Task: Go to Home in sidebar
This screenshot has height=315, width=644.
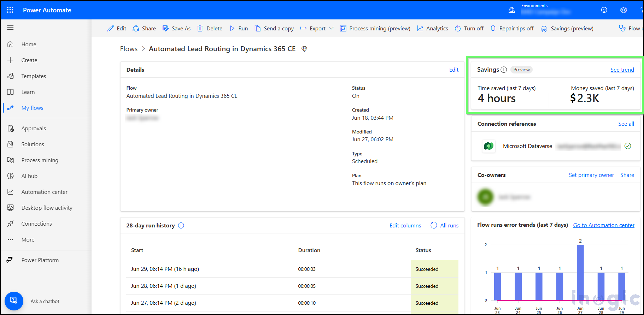Action: tap(29, 44)
